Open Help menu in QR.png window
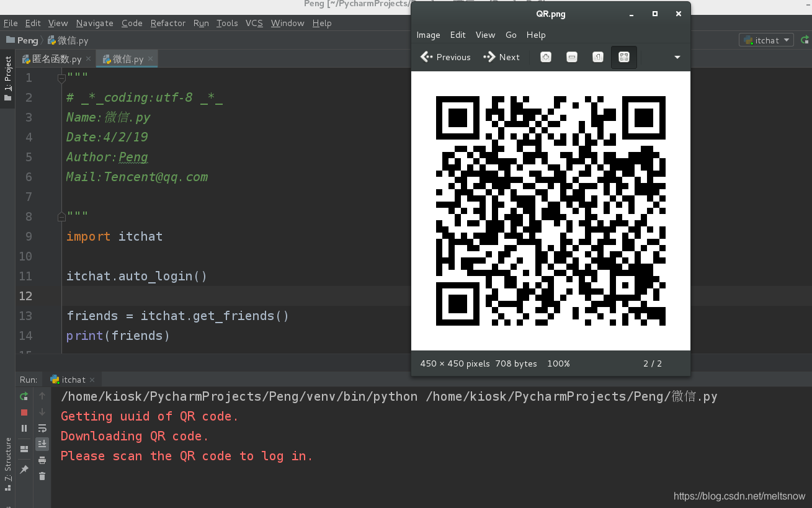Screen dimensions: 812x508 536,35
